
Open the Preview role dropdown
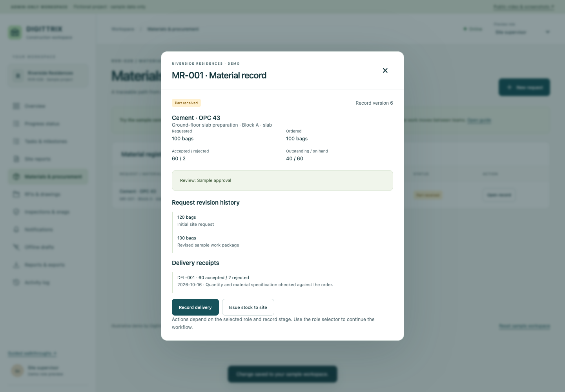pyautogui.click(x=522, y=32)
